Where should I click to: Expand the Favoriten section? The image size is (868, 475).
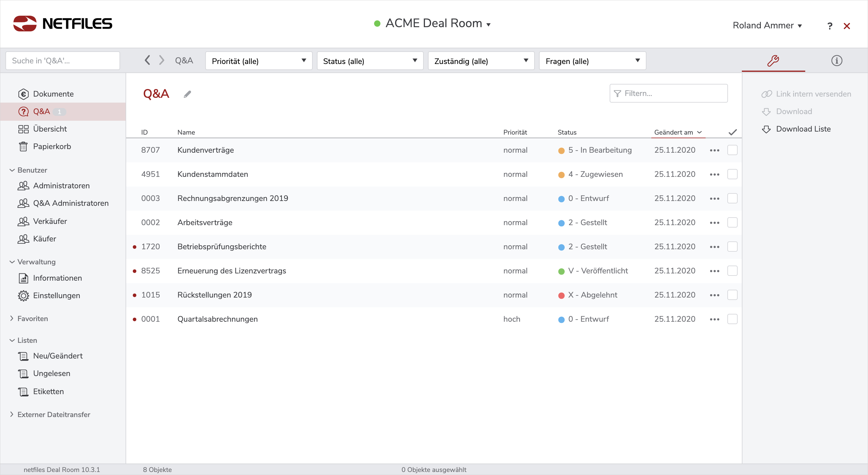click(32, 318)
